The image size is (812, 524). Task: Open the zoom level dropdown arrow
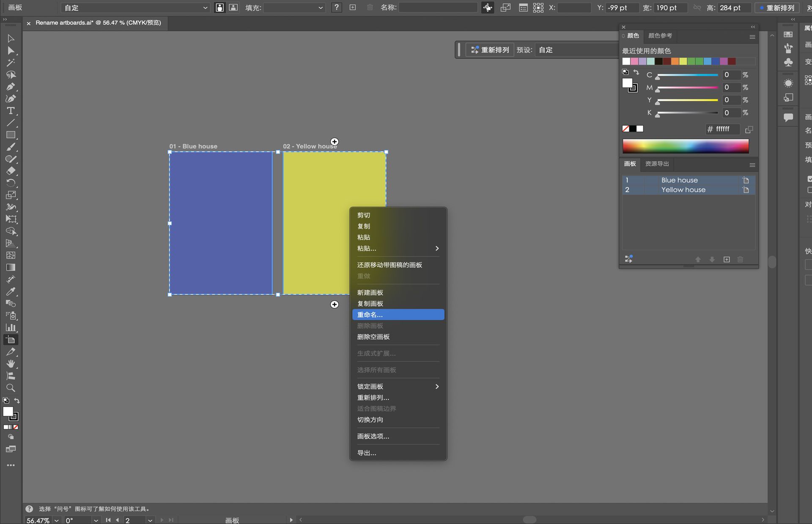click(x=56, y=520)
